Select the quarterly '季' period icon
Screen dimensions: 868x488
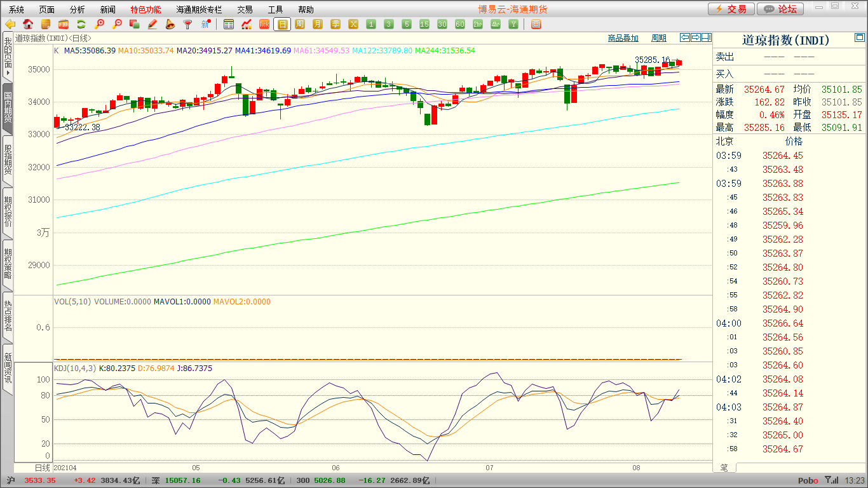point(336,24)
